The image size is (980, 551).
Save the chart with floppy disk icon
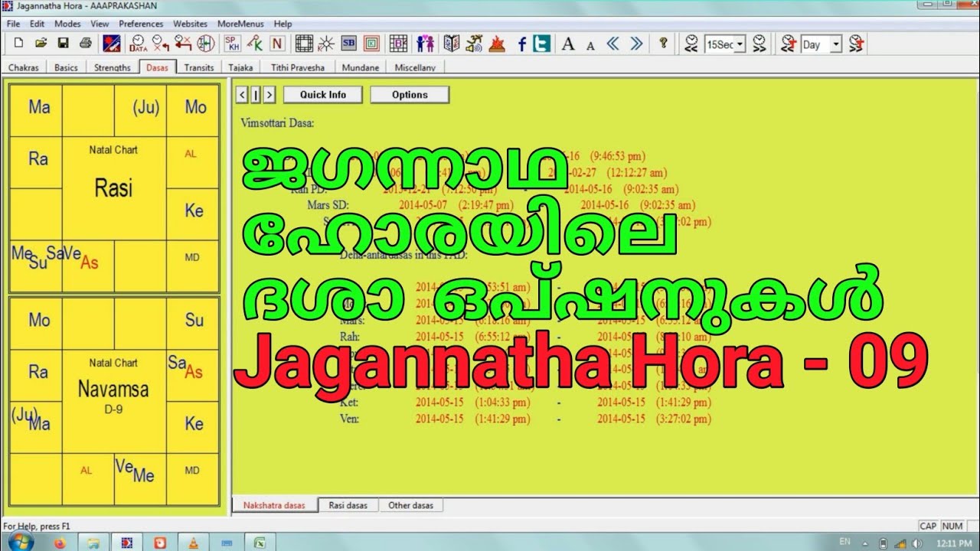click(x=64, y=44)
